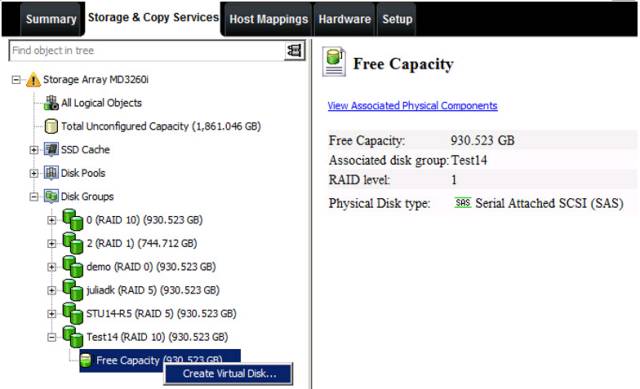640x389 pixels.
Task: Open the find-in-tree search icon button
Action: tap(295, 51)
